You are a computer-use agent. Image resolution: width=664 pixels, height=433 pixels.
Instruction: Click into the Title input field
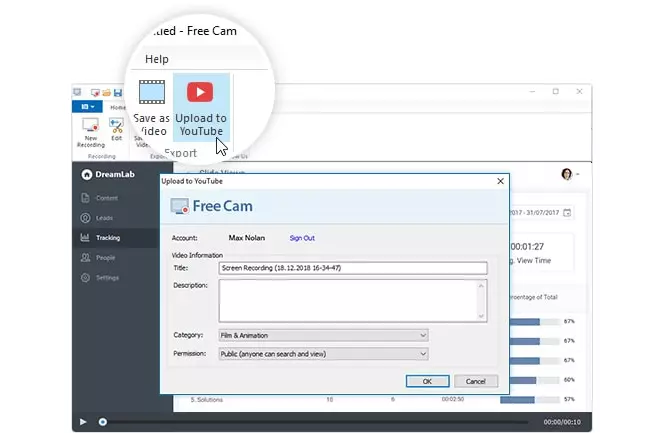(x=353, y=268)
